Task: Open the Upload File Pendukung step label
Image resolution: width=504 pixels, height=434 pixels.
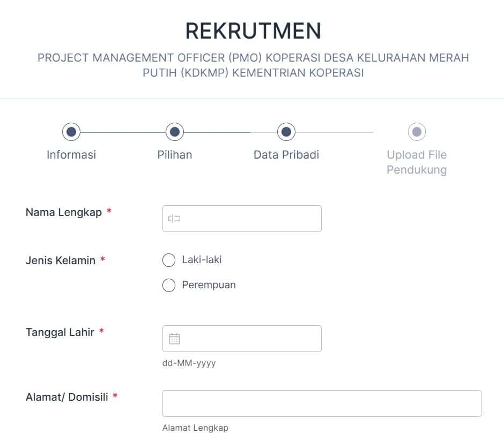Action: (x=417, y=162)
